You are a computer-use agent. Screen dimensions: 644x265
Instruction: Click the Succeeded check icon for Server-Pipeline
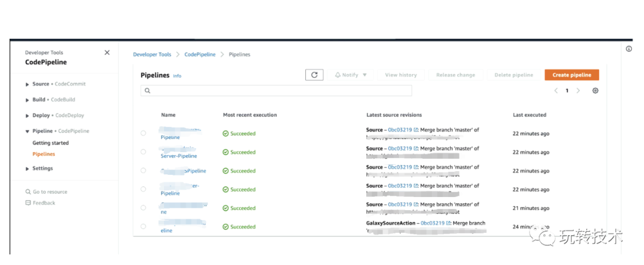click(x=225, y=152)
